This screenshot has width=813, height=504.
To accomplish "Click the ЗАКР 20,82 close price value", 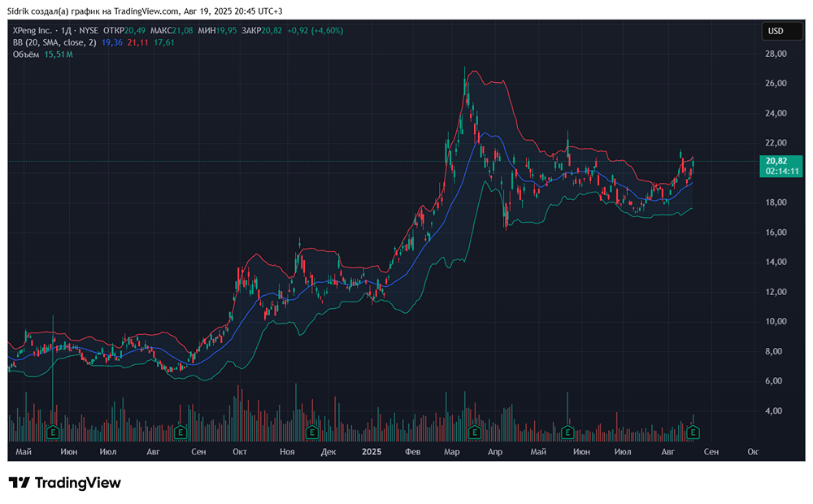I will coord(262,31).
